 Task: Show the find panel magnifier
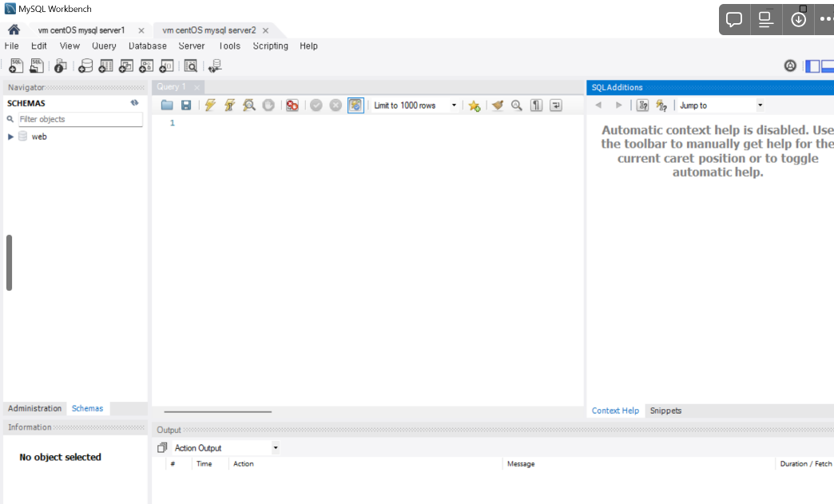click(x=517, y=105)
